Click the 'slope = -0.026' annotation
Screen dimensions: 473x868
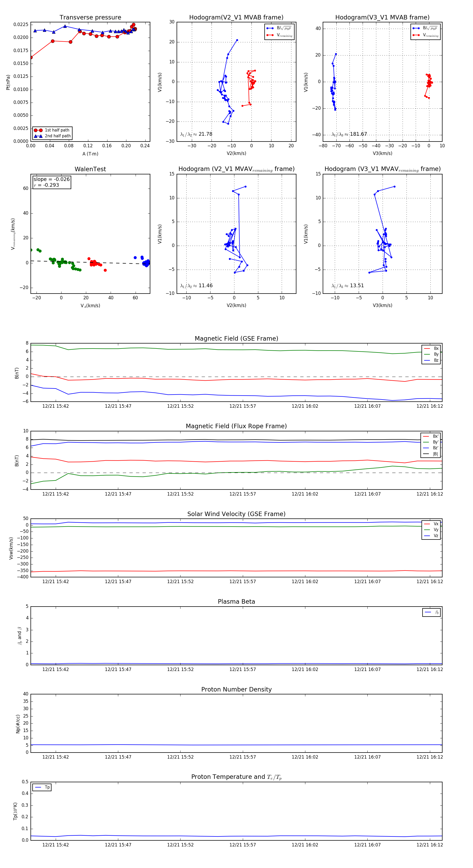[x=52, y=179]
